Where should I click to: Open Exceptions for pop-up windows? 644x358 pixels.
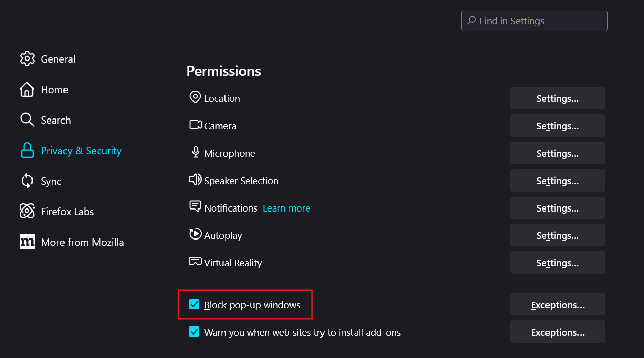click(x=557, y=305)
